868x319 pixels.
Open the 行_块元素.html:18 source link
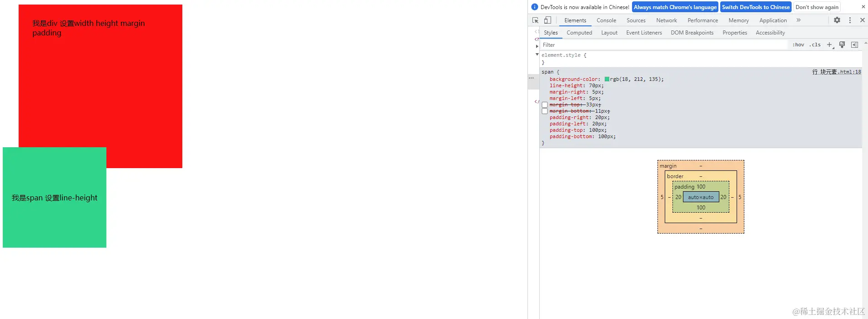click(x=837, y=72)
